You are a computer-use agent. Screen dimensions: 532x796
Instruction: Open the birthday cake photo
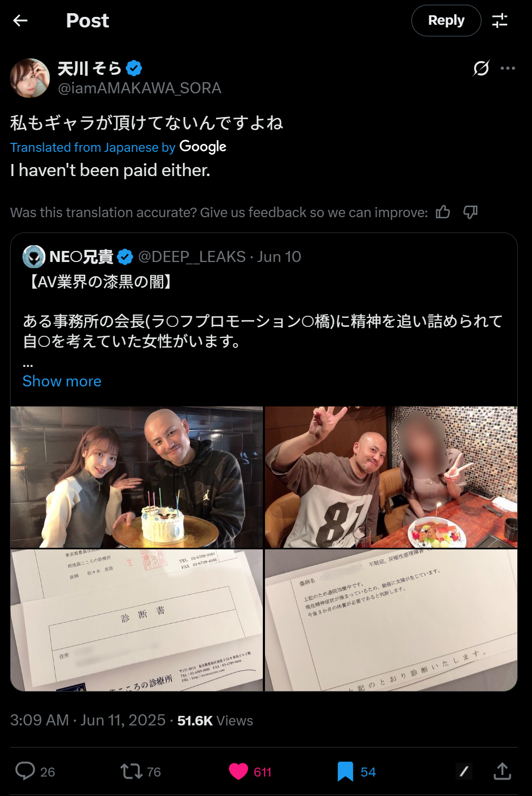pyautogui.click(x=136, y=477)
